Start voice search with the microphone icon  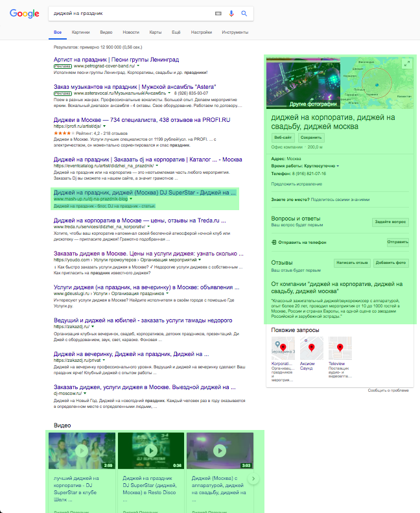[x=231, y=13]
